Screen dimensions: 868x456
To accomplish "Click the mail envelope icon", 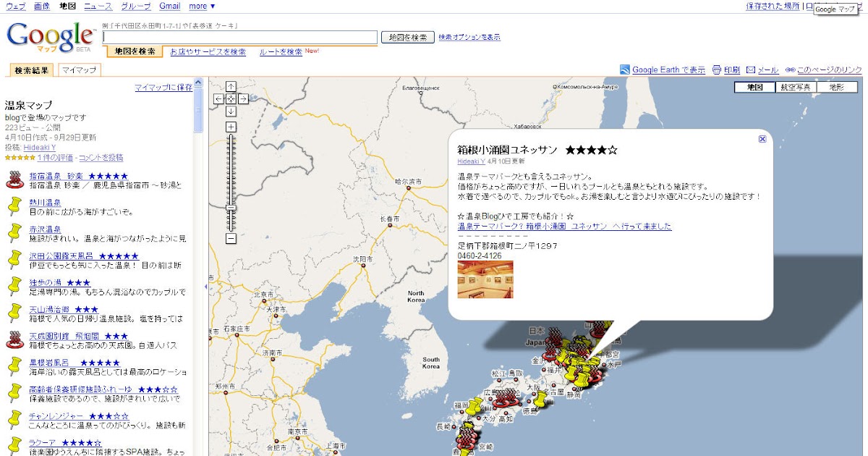I will click(751, 69).
